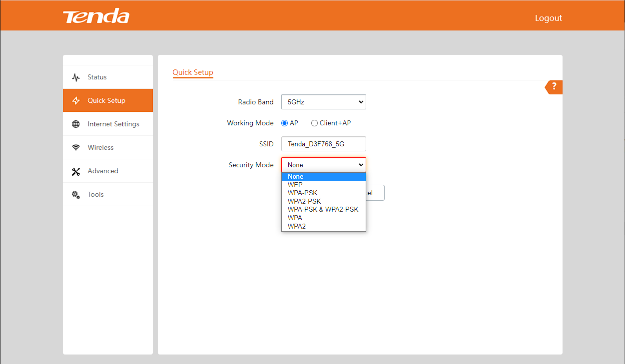Select the AP working mode
Viewport: 625px width, 364px height.
[285, 123]
